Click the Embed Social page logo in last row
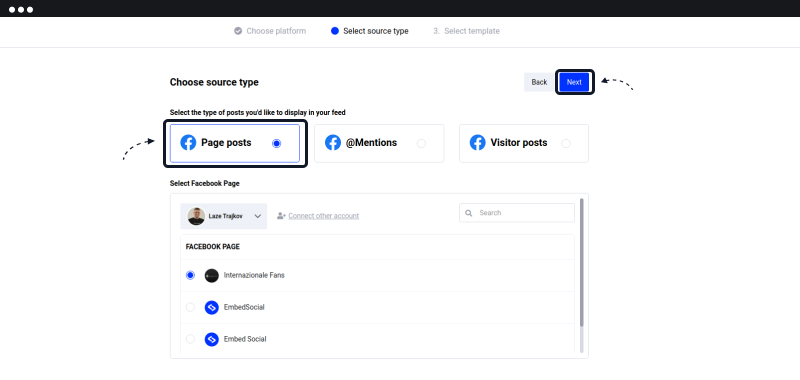Screen dimensions: 800x380 click(x=212, y=339)
